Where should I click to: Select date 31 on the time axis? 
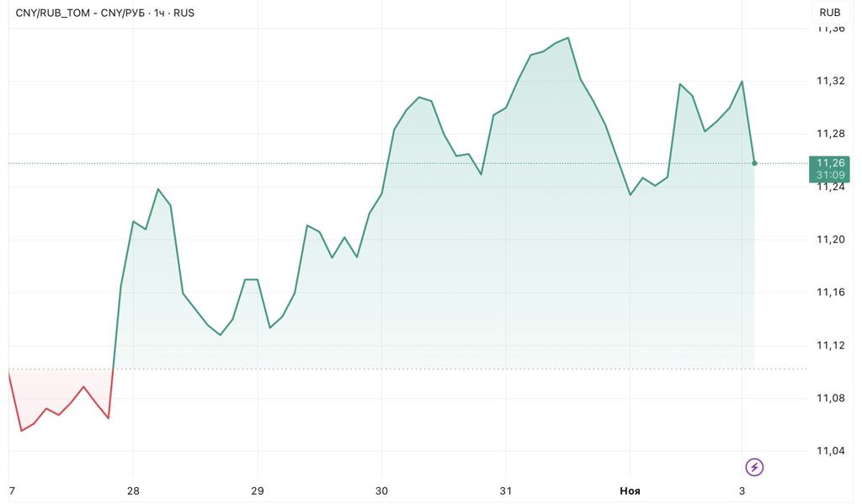(x=505, y=491)
